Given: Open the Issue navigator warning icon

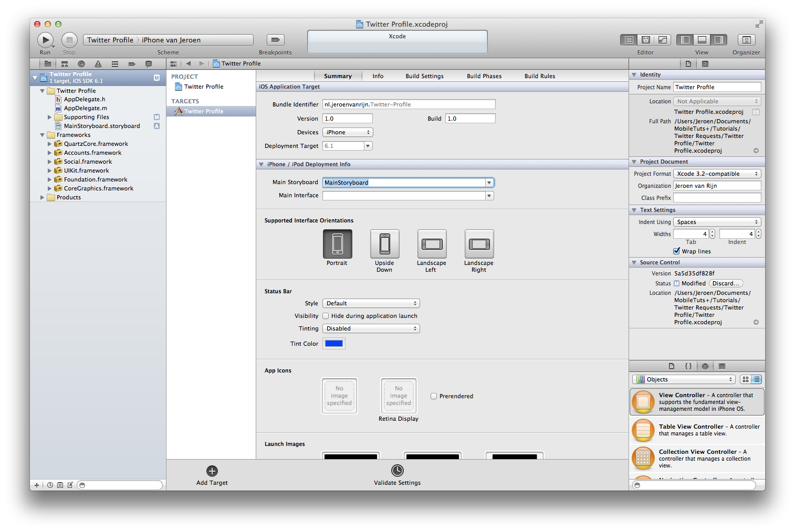Looking at the screenshot, I should pos(98,64).
